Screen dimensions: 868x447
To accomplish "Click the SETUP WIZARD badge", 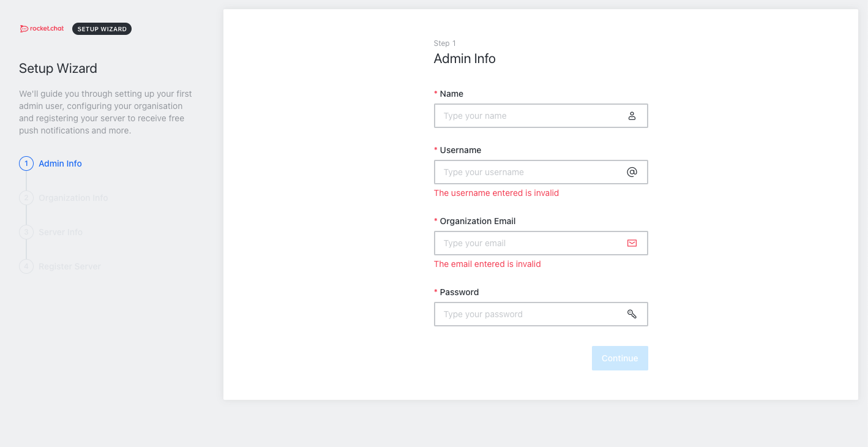I will [102, 28].
